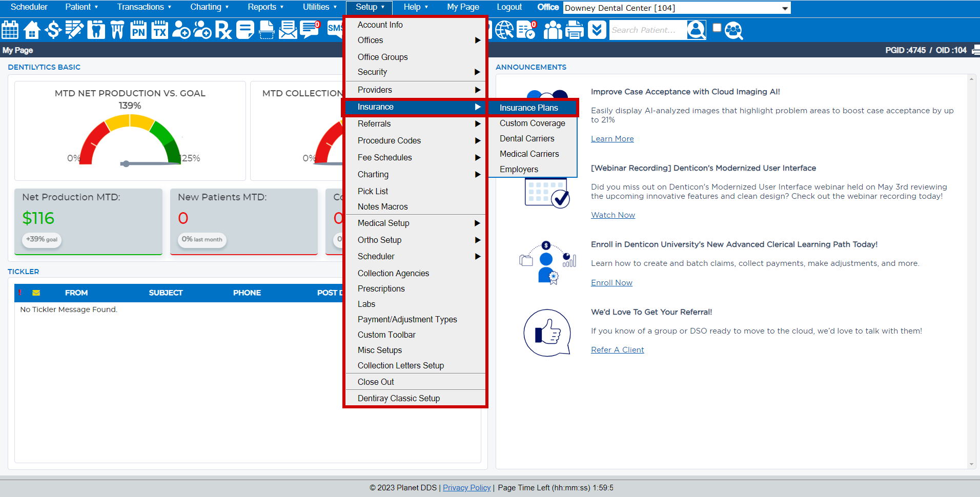Expand the Providers submenu

415,90
